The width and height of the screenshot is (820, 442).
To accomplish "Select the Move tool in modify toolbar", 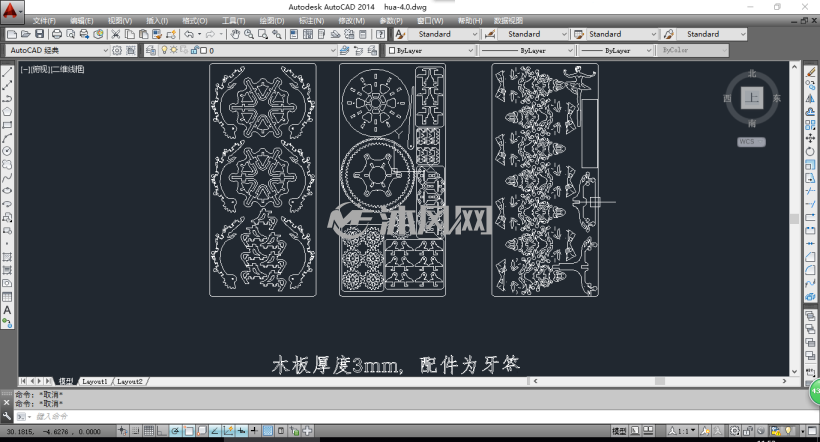I will [811, 138].
